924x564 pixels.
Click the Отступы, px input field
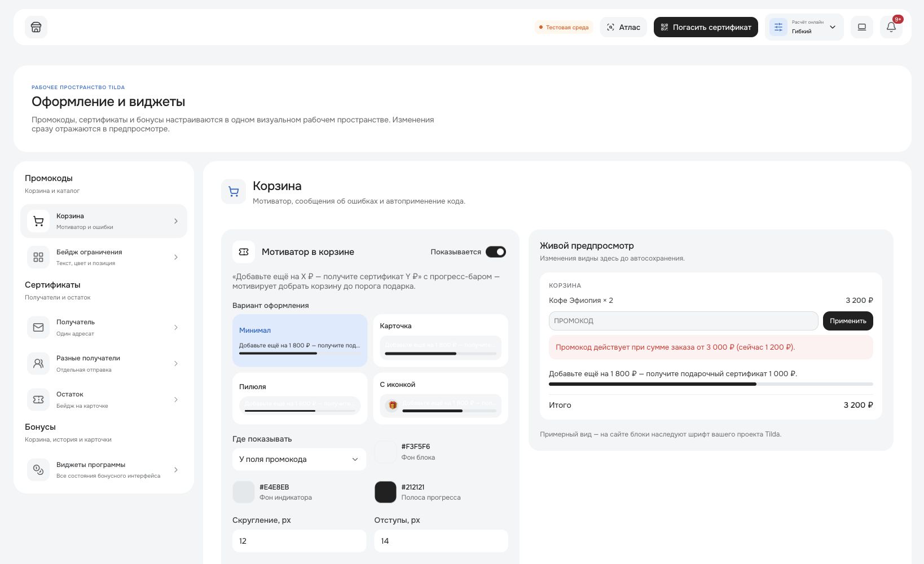pos(441,541)
